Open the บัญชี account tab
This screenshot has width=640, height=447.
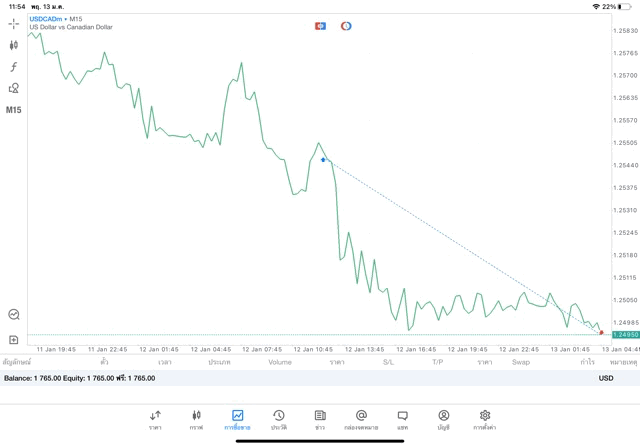(x=443, y=419)
